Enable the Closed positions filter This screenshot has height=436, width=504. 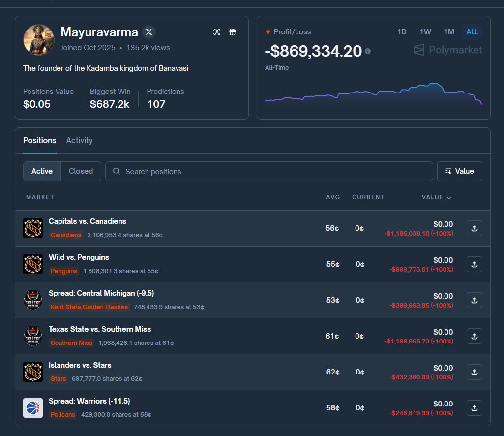(81, 171)
